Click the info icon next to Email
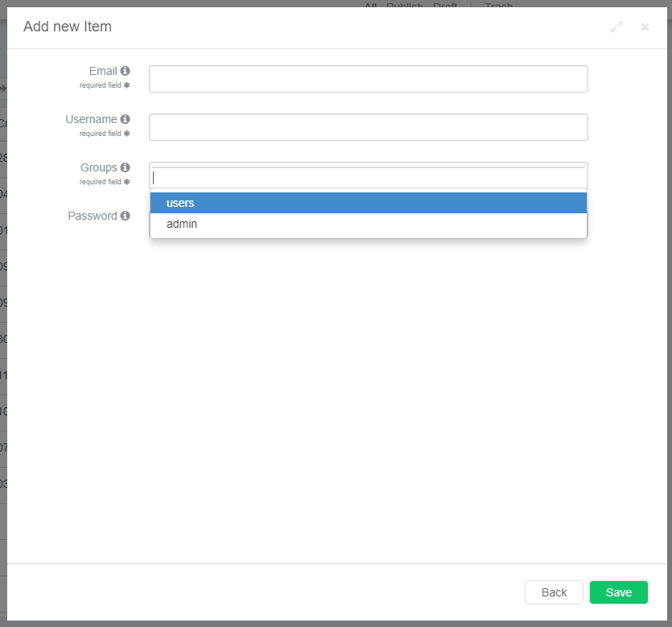 (x=125, y=71)
